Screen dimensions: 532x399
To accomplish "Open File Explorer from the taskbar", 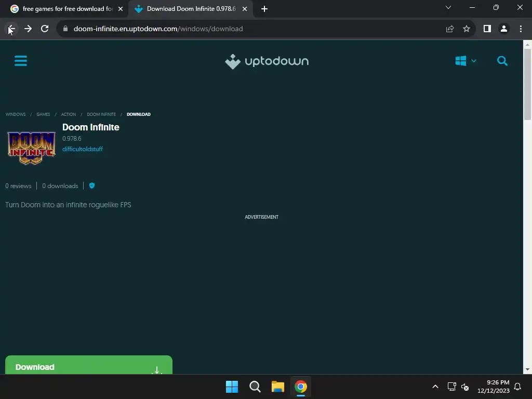I will click(x=277, y=387).
